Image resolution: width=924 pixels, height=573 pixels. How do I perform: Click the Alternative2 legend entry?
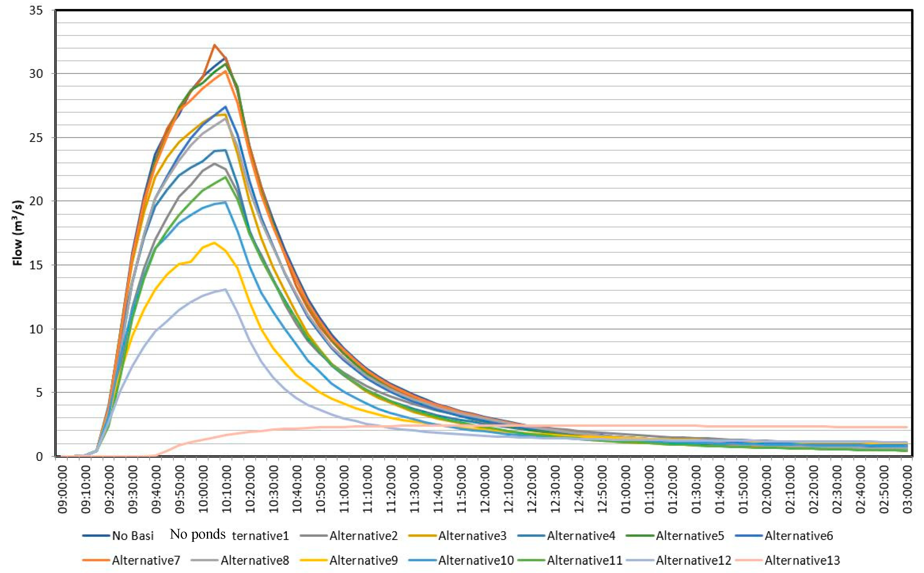tap(363, 536)
